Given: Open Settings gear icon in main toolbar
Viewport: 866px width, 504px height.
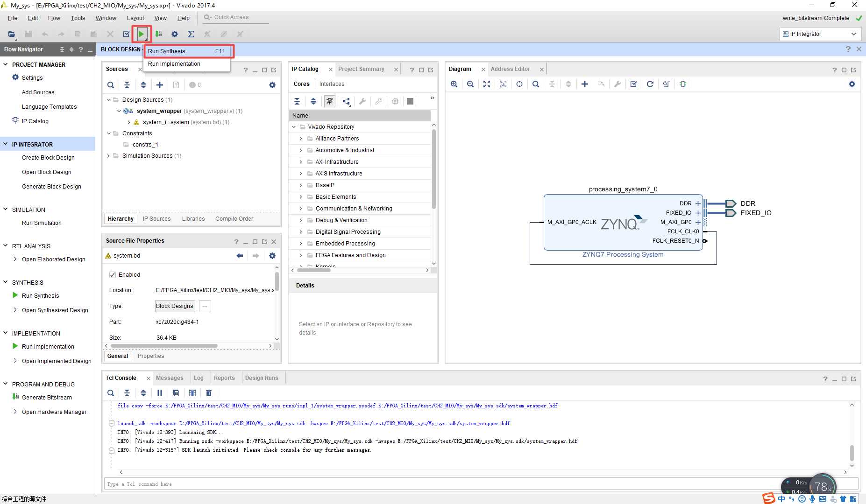Looking at the screenshot, I should pyautogui.click(x=175, y=34).
